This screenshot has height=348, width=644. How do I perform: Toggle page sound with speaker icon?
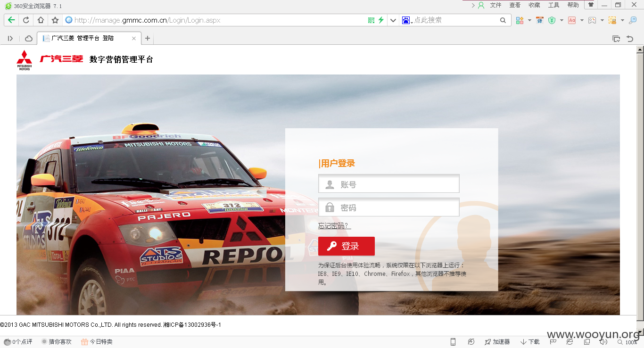tap(603, 342)
